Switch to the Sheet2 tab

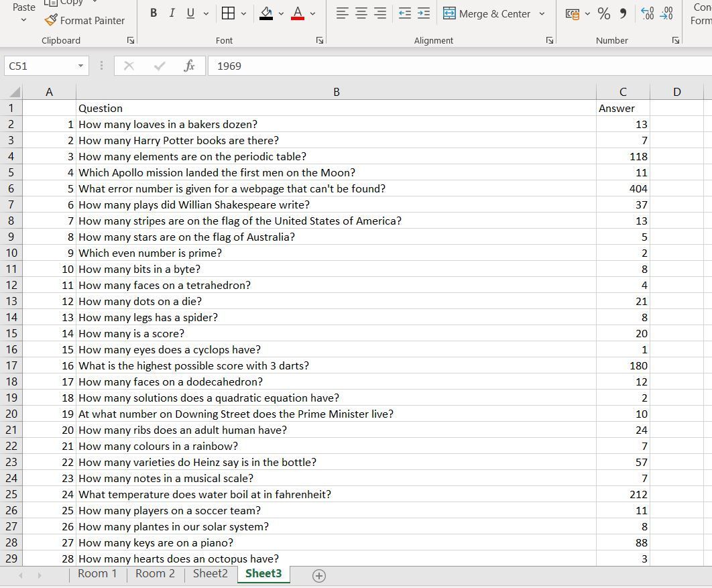click(209, 574)
